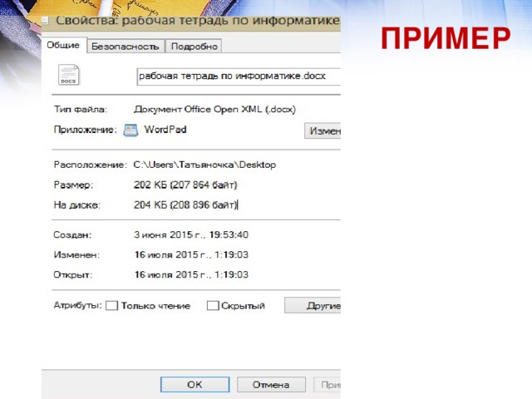Click the text Документ Office Open XML (.docx)
The height and width of the screenshot is (399, 532).
(214, 109)
